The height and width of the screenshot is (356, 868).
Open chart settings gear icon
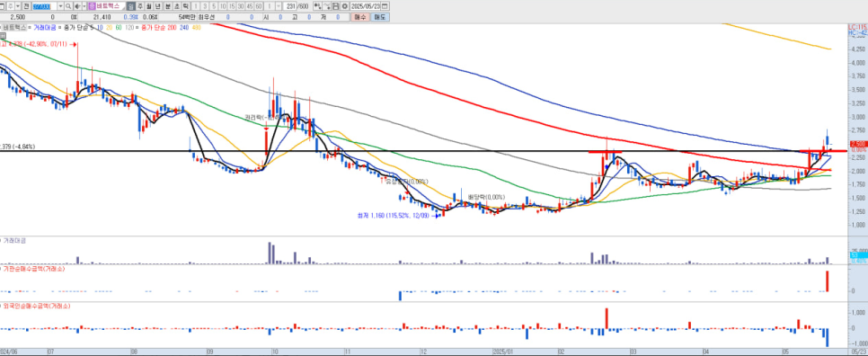click(x=345, y=6)
